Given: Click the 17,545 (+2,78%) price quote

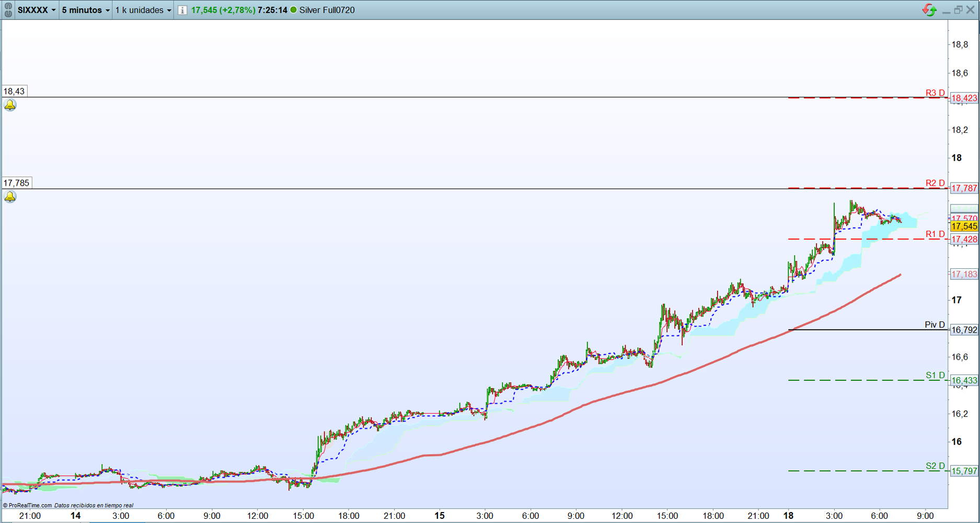Looking at the screenshot, I should click(223, 10).
